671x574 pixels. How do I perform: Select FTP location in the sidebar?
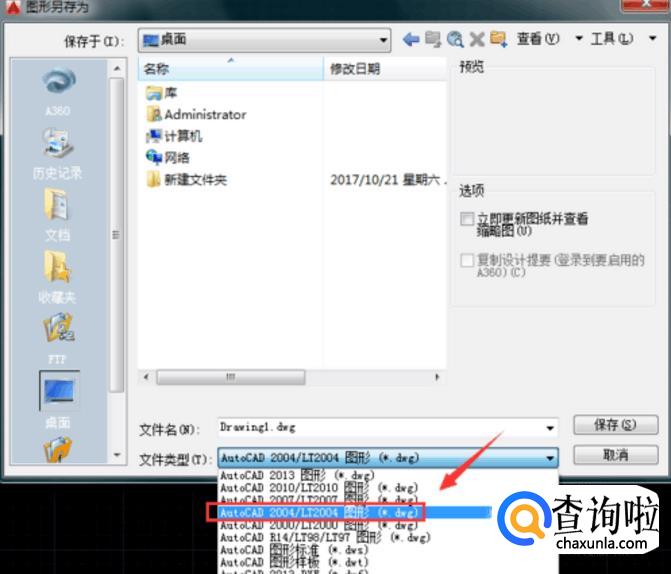(x=58, y=339)
